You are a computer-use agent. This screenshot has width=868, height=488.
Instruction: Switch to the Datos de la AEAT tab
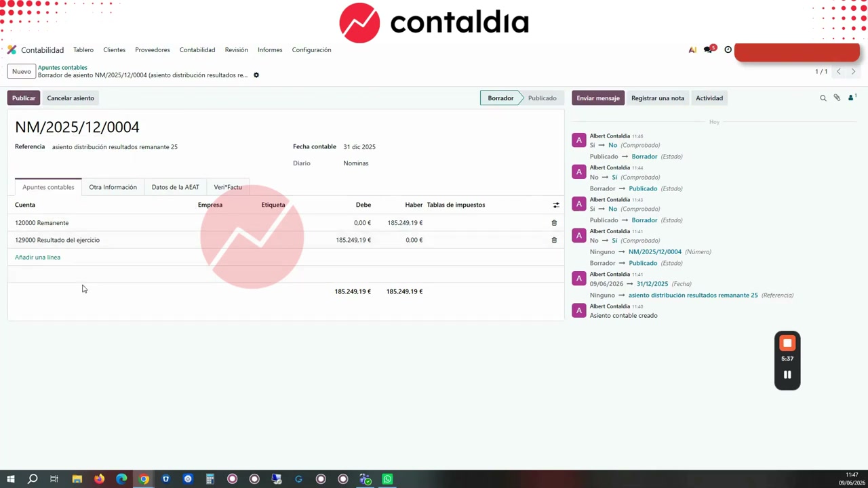[x=176, y=187]
